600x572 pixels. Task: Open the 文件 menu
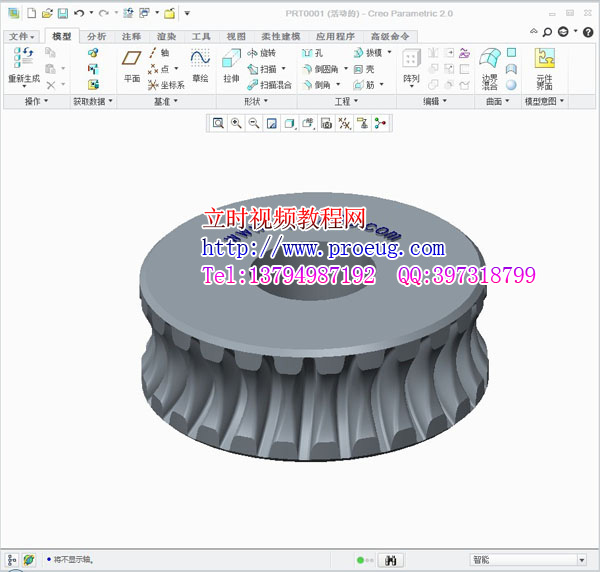tap(21, 36)
